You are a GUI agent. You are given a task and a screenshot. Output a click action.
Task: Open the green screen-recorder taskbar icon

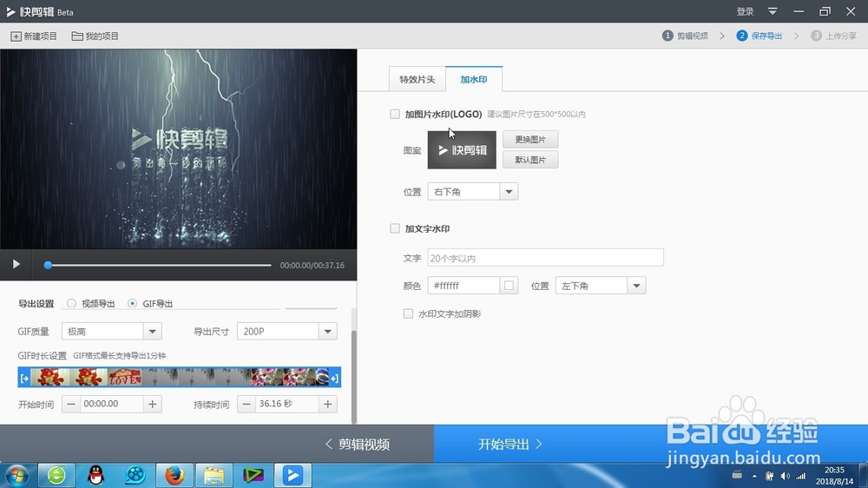pos(253,475)
